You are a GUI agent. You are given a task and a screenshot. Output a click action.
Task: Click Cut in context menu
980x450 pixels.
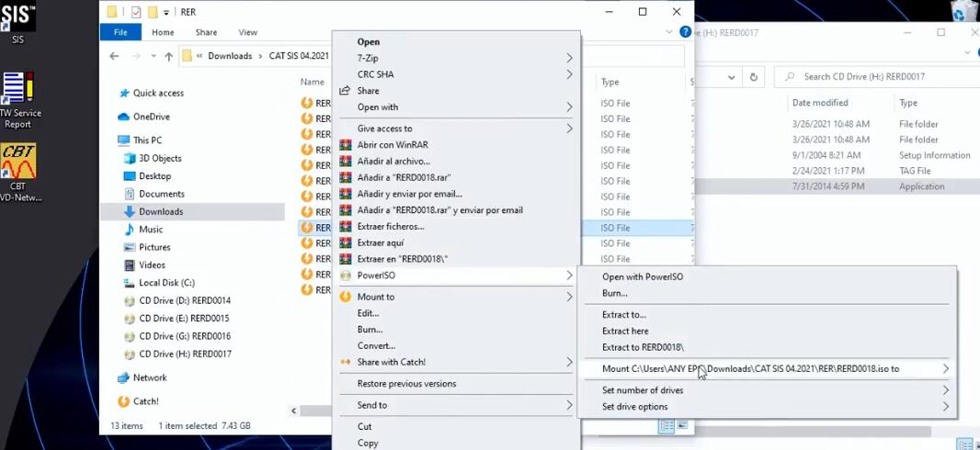tap(456, 427)
